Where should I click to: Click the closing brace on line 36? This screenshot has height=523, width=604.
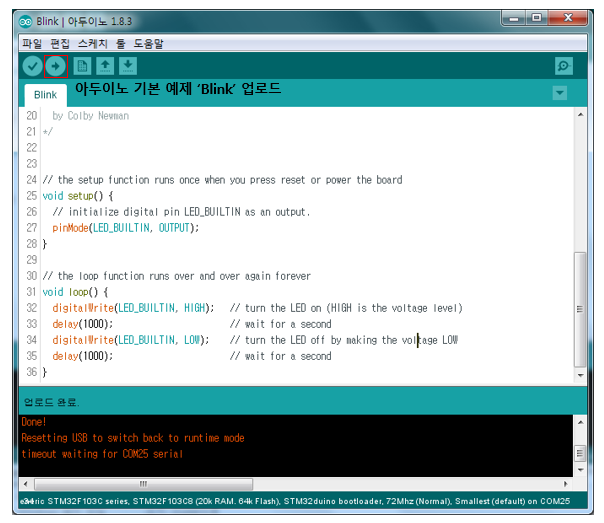click(45, 372)
